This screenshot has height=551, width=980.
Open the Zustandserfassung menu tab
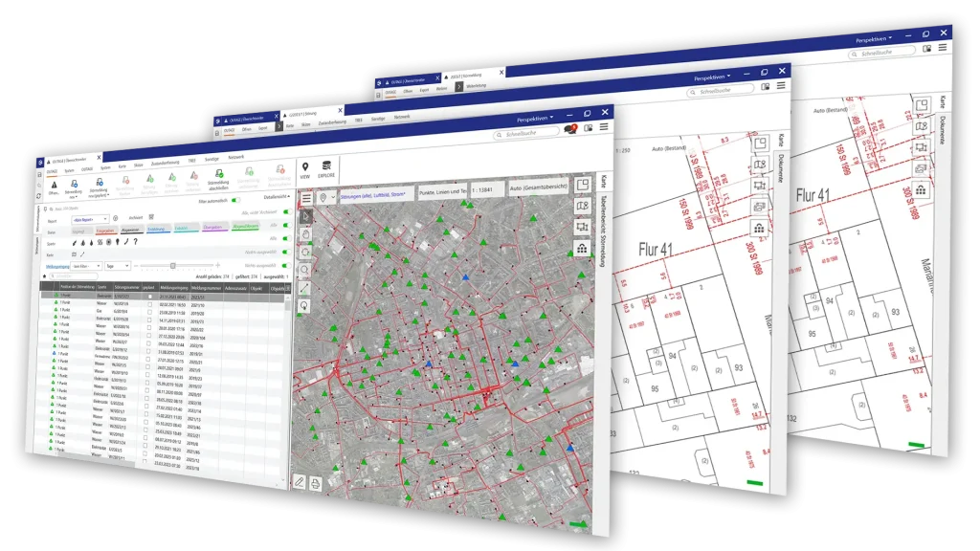click(x=164, y=165)
